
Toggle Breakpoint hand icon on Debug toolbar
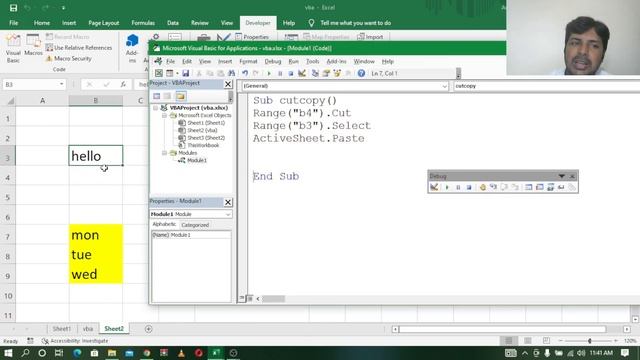click(482, 187)
